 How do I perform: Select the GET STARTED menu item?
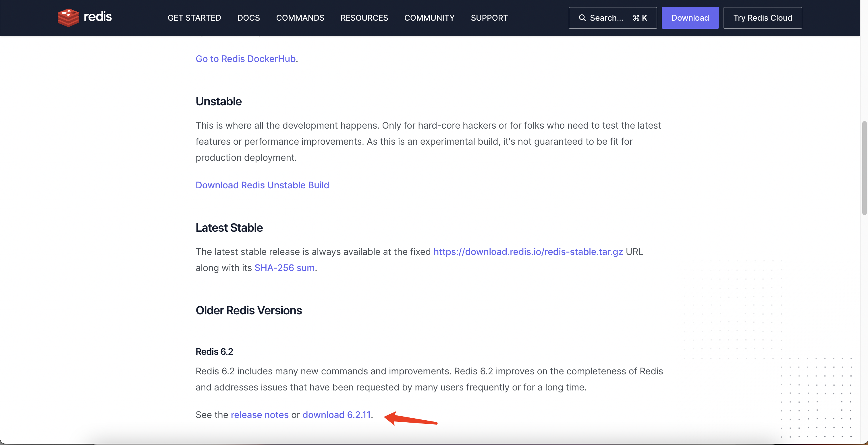point(194,18)
